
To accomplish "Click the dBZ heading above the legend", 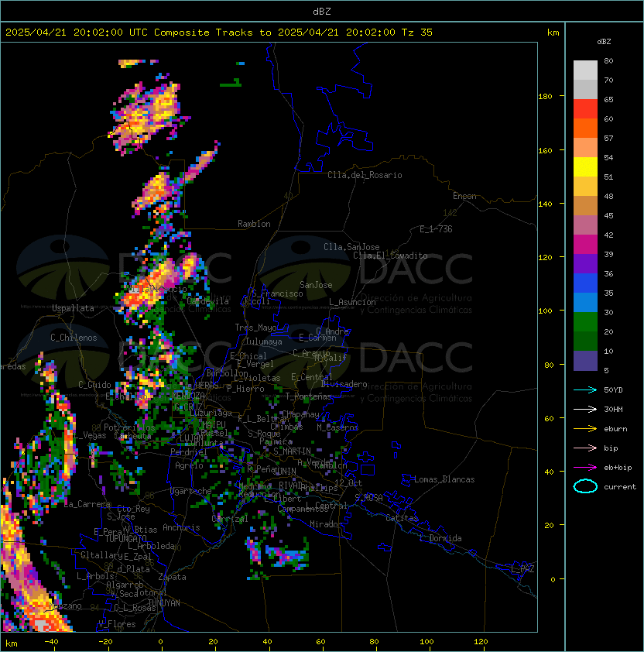I will [x=604, y=42].
